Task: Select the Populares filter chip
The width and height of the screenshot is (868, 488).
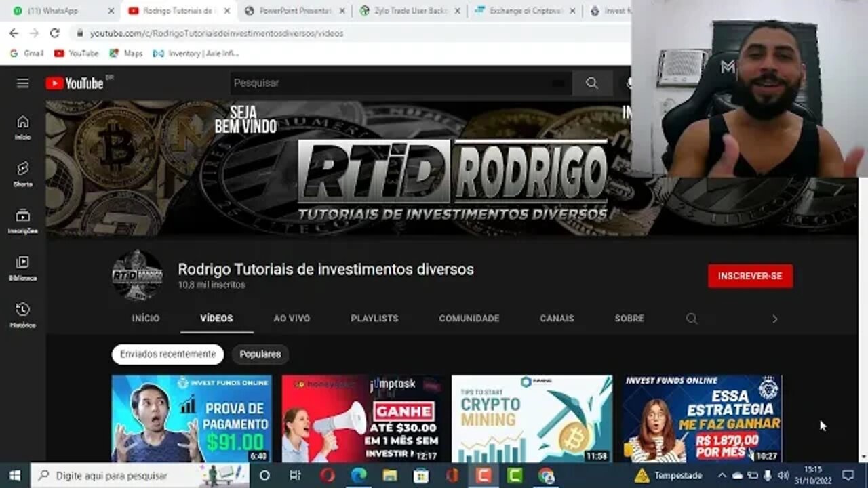Action: pos(260,354)
